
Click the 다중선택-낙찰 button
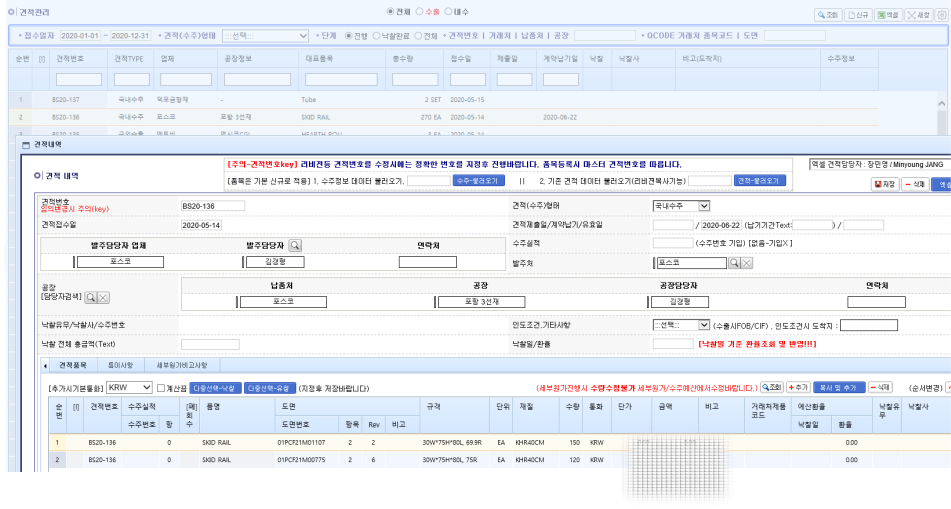(215, 388)
